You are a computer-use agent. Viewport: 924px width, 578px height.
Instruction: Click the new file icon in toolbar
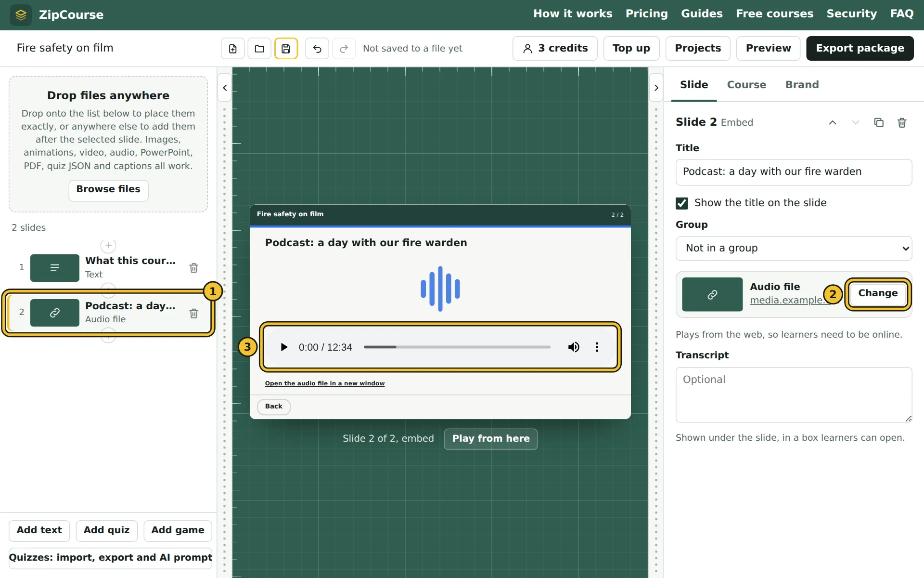point(233,49)
